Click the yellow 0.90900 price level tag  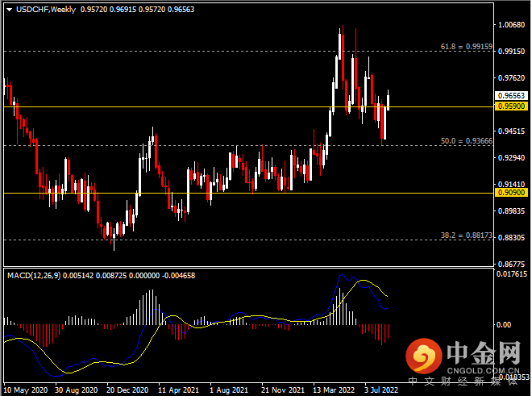[x=511, y=193]
